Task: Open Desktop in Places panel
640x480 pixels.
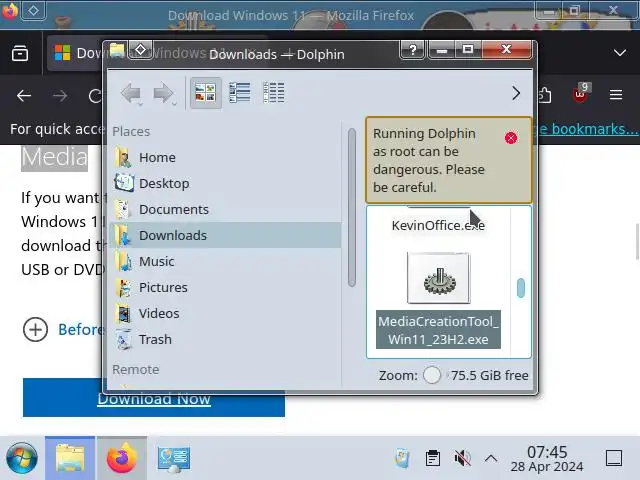Action: tap(225, 183)
